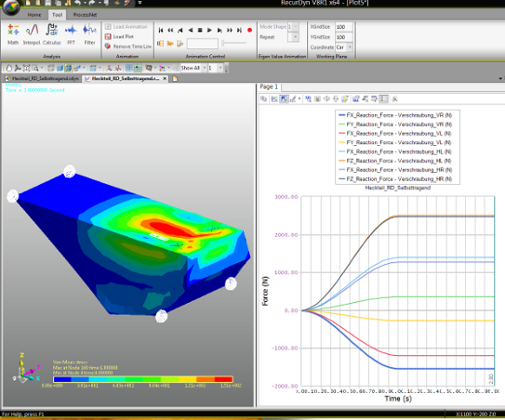The width and height of the screenshot is (505, 420).
Task: Stop the animation playback
Action: [x=200, y=30]
